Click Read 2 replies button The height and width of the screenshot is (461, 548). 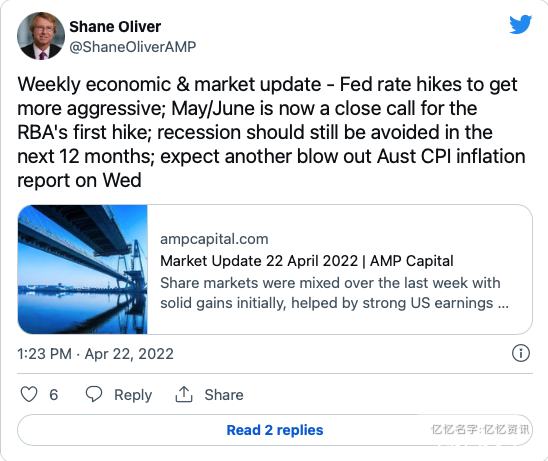pyautogui.click(x=275, y=430)
